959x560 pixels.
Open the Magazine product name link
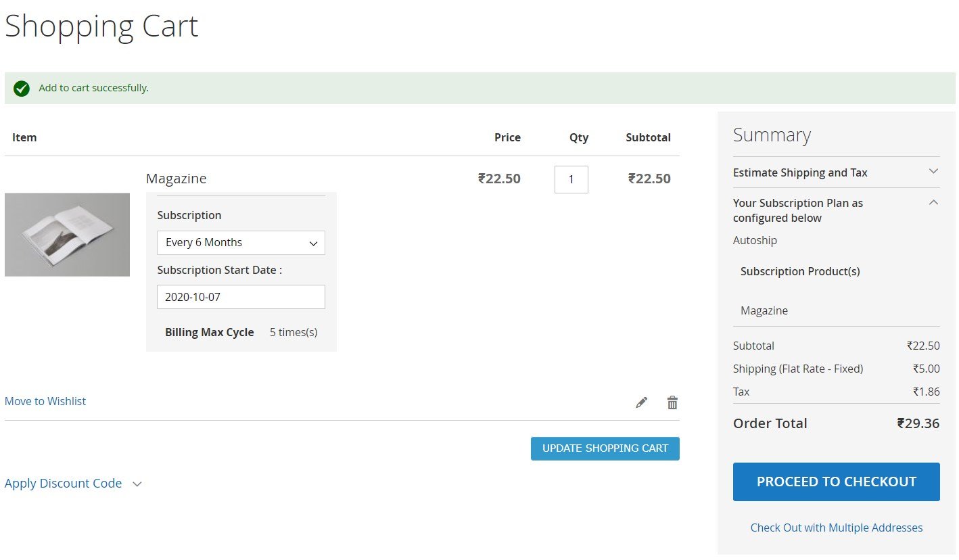coord(176,179)
